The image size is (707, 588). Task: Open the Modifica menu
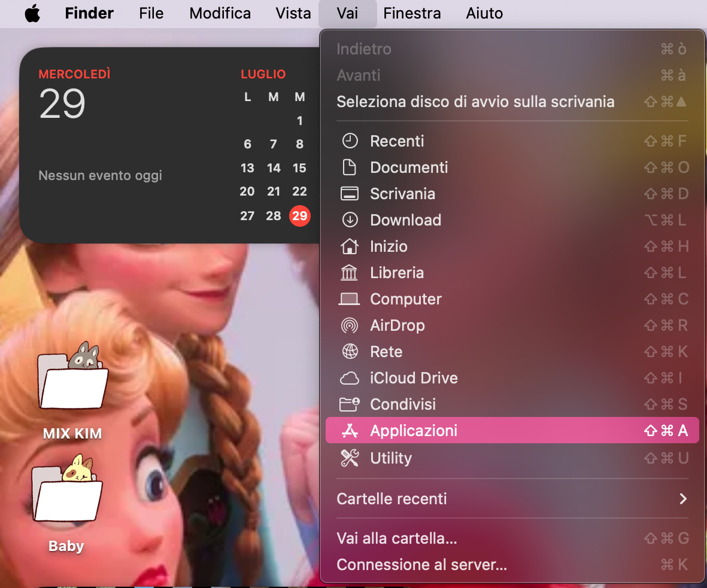[220, 14]
